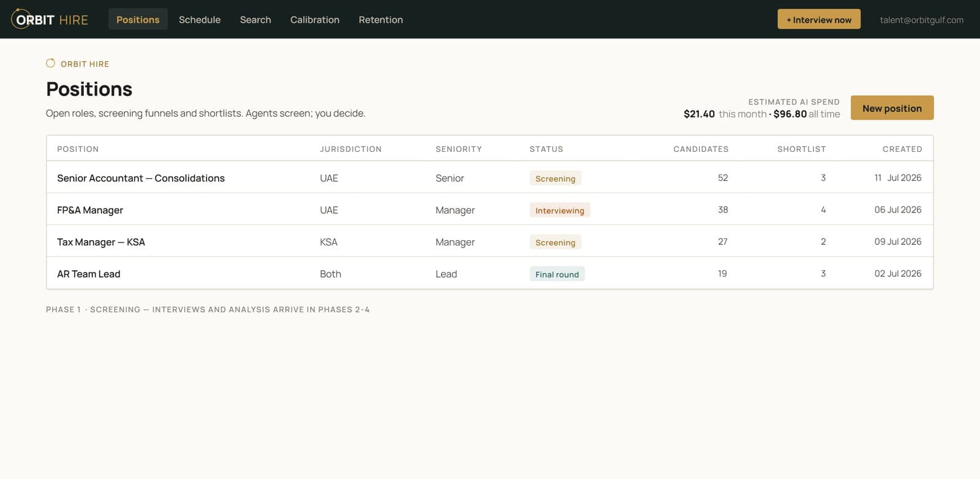Viewport: 980px width, 479px height.
Task: Click the Screening badge for Senior Accountant
Action: point(555,178)
